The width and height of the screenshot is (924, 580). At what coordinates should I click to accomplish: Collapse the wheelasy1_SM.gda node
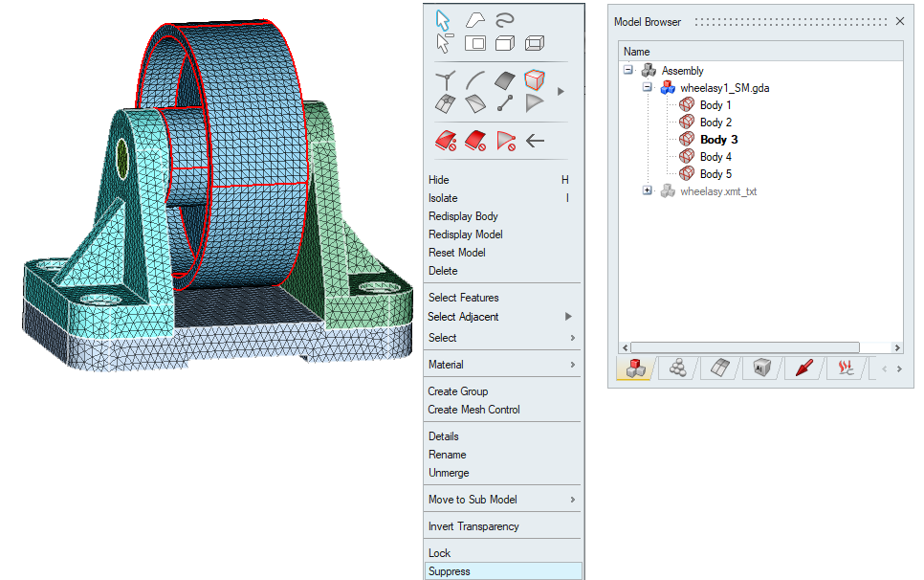coord(648,87)
